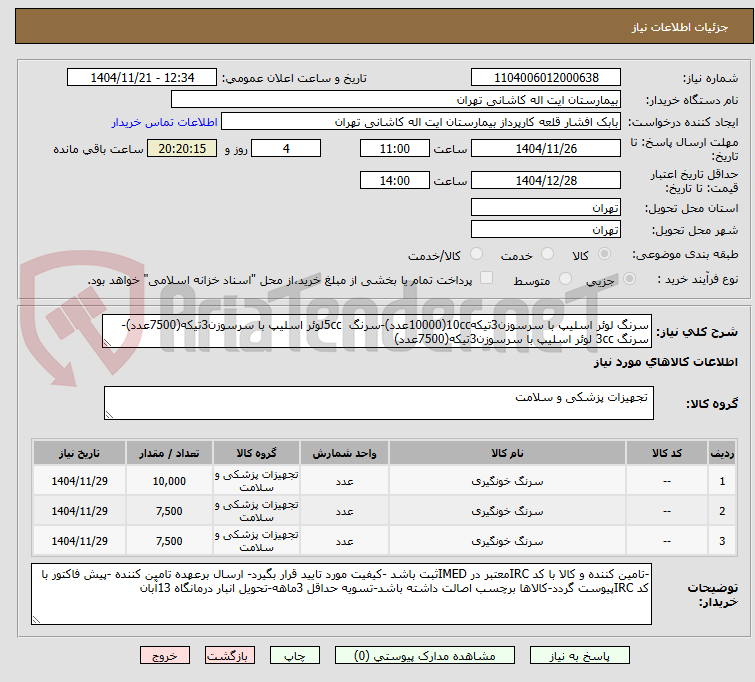Click need date 1404/11/29 in row 3
The width and height of the screenshot is (755, 682).
(x=79, y=541)
